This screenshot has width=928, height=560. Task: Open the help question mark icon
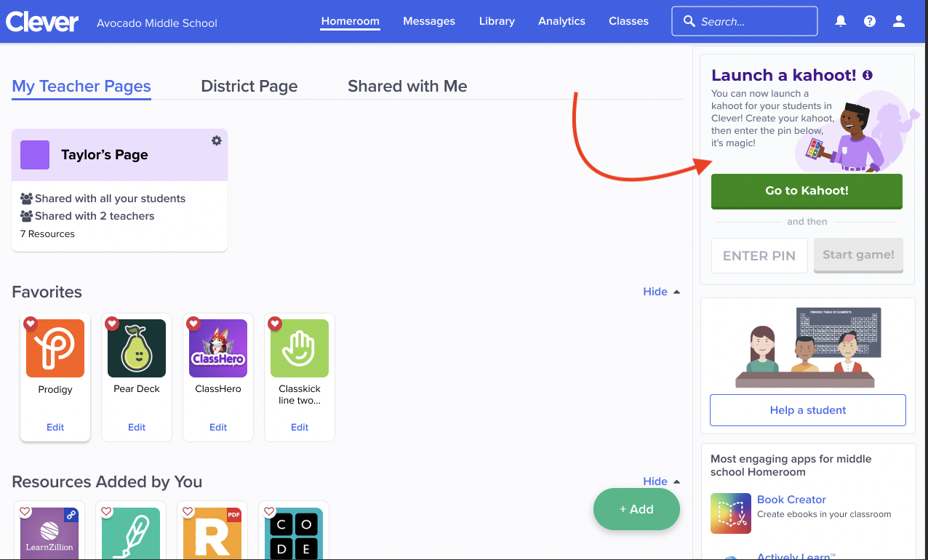point(869,21)
